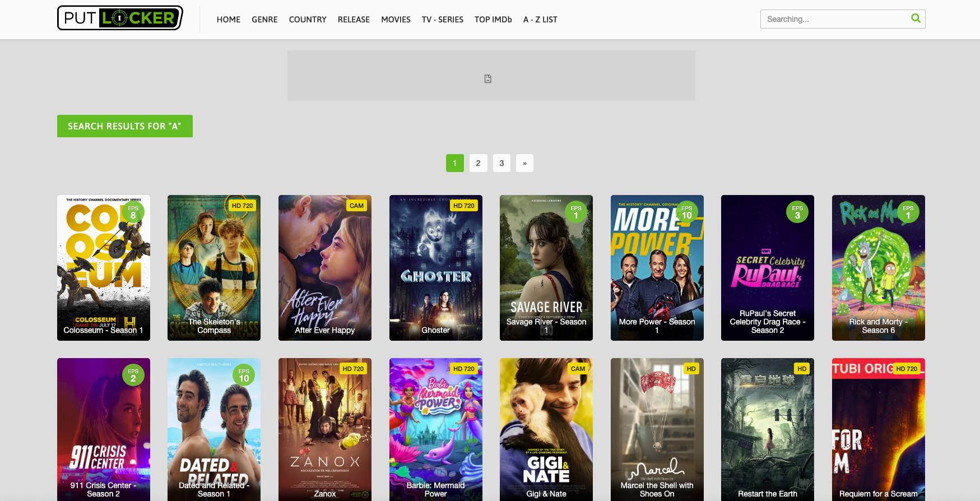
Task: Open 911 Crisis Center - Season 2 poster
Action: coord(104,429)
